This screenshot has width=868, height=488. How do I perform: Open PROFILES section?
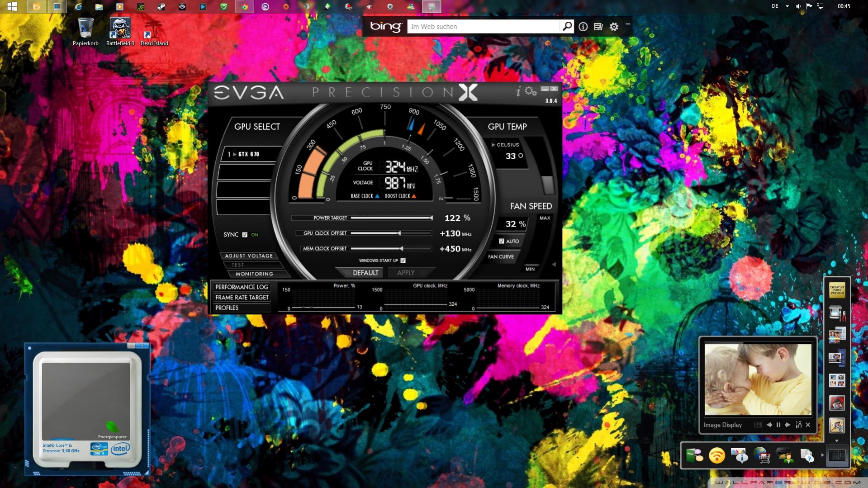[x=242, y=308]
